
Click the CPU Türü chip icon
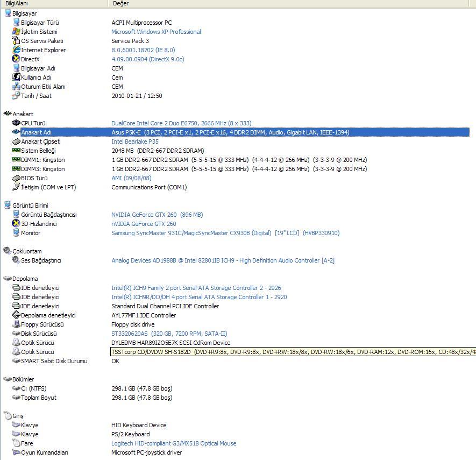tap(16, 123)
